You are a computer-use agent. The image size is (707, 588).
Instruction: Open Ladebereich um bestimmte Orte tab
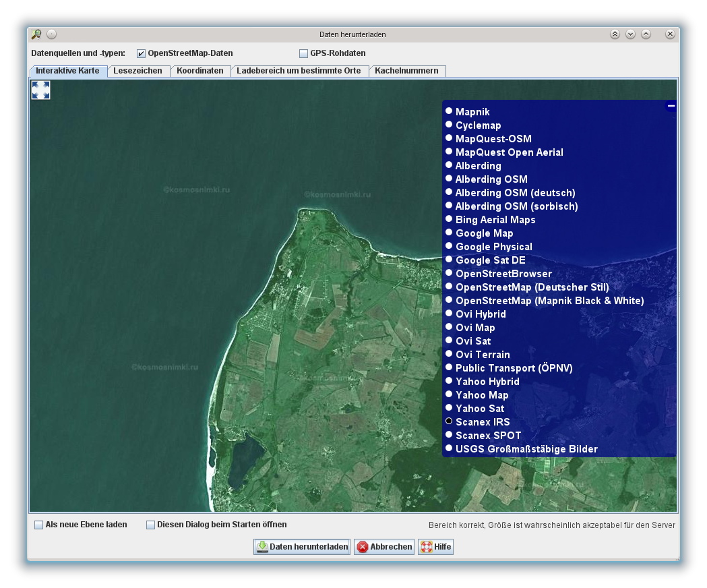pyautogui.click(x=299, y=71)
